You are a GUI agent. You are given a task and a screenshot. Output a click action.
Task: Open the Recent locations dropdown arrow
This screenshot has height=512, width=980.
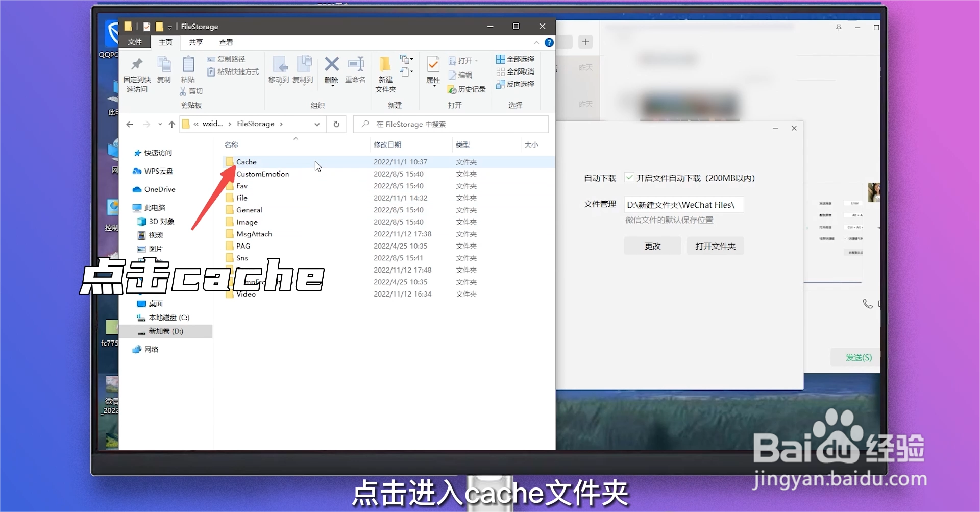pyautogui.click(x=160, y=124)
